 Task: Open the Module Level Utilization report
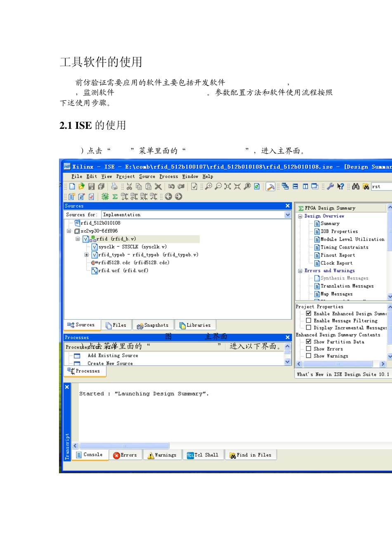[x=352, y=240]
